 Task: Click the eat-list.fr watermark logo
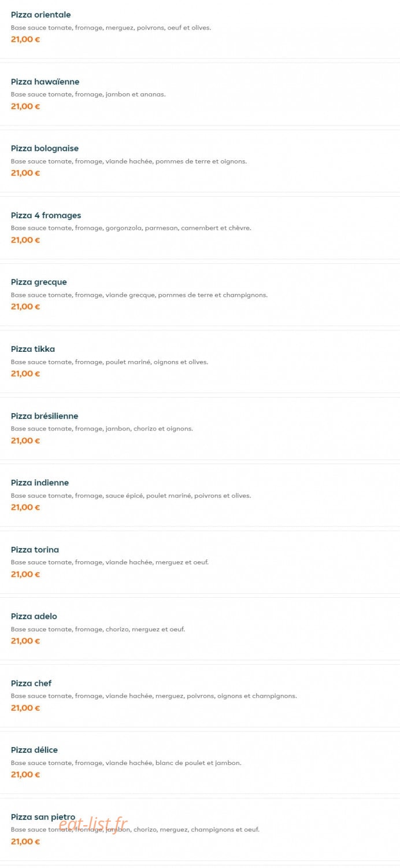click(x=93, y=824)
